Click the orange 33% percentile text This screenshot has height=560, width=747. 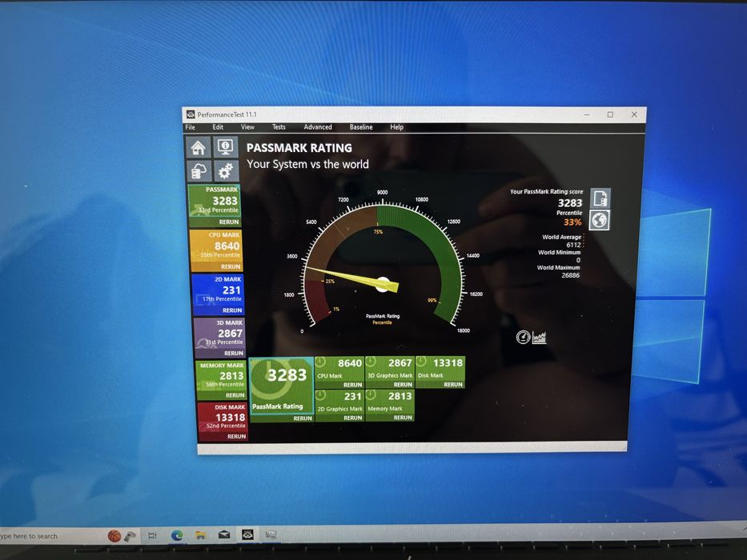click(572, 222)
